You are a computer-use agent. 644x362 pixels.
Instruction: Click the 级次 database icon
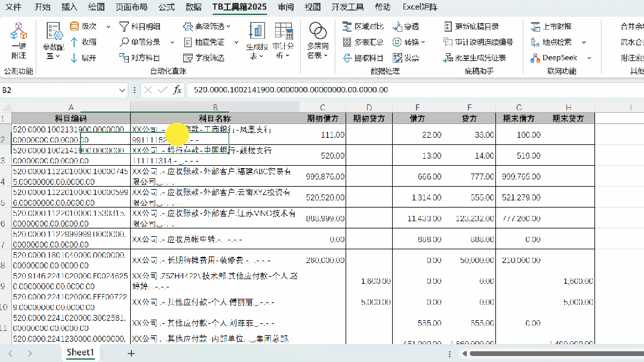click(75, 26)
